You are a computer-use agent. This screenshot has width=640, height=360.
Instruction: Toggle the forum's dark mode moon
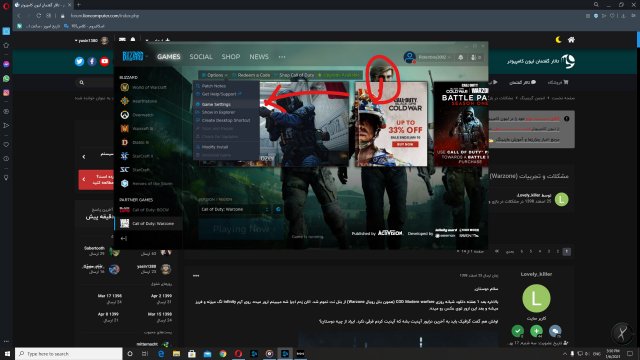(558, 40)
